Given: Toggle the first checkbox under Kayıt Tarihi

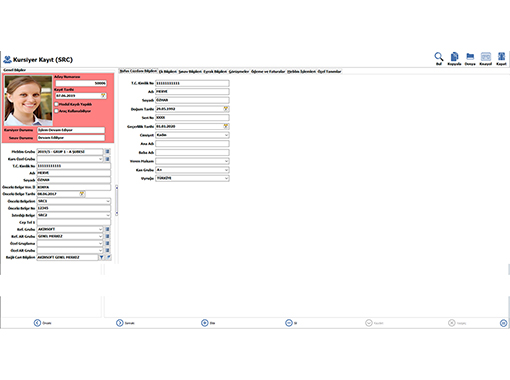Looking at the screenshot, I should point(57,104).
